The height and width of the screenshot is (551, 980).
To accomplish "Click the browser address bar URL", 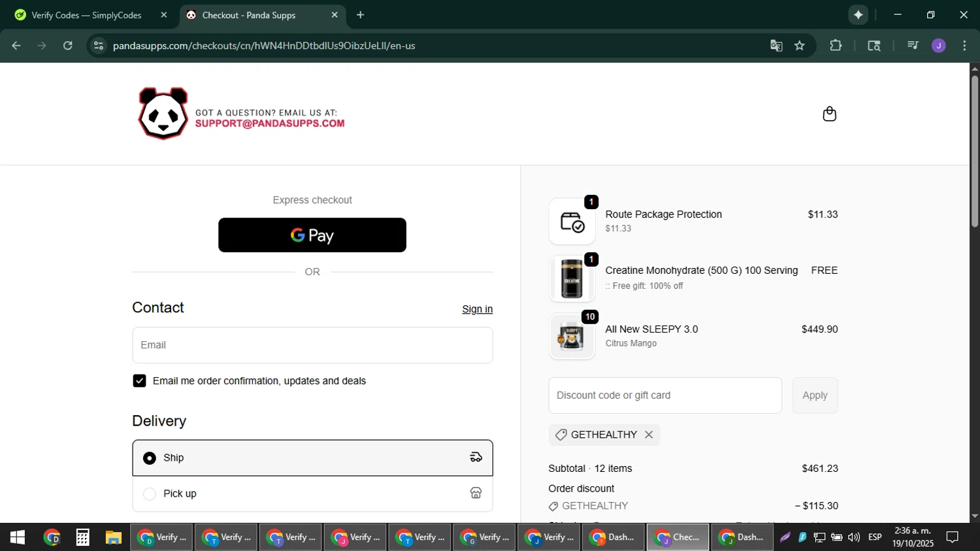I will [x=264, y=46].
